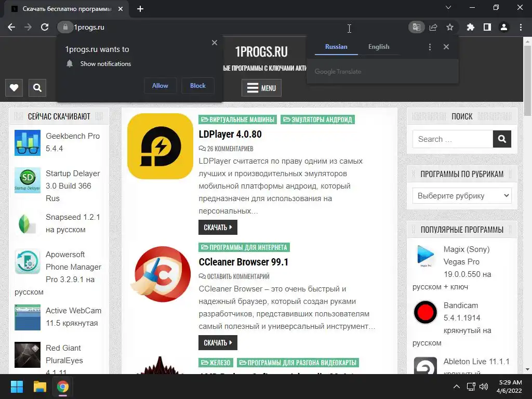Click Скачать button under LDPlayer
The width and height of the screenshot is (532, 399).
point(218,228)
